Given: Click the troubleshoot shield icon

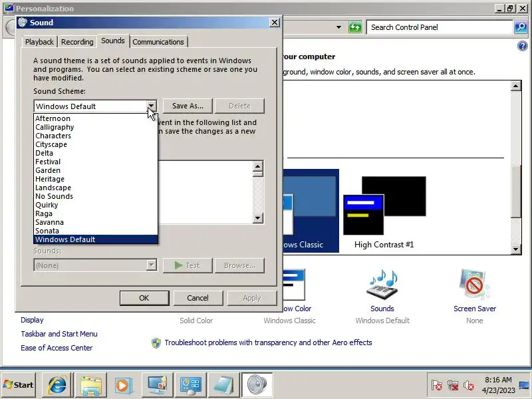Looking at the screenshot, I should 156,343.
